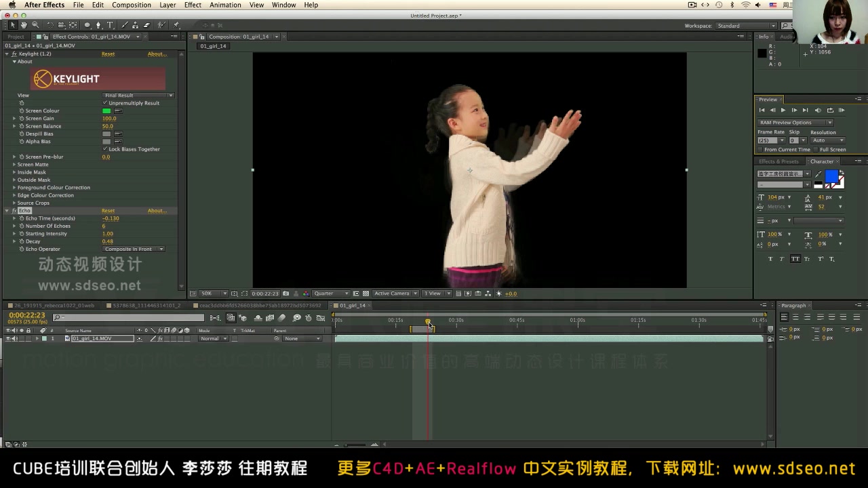Reset the Echo effect
The height and width of the screenshot is (488, 868).
point(108,211)
